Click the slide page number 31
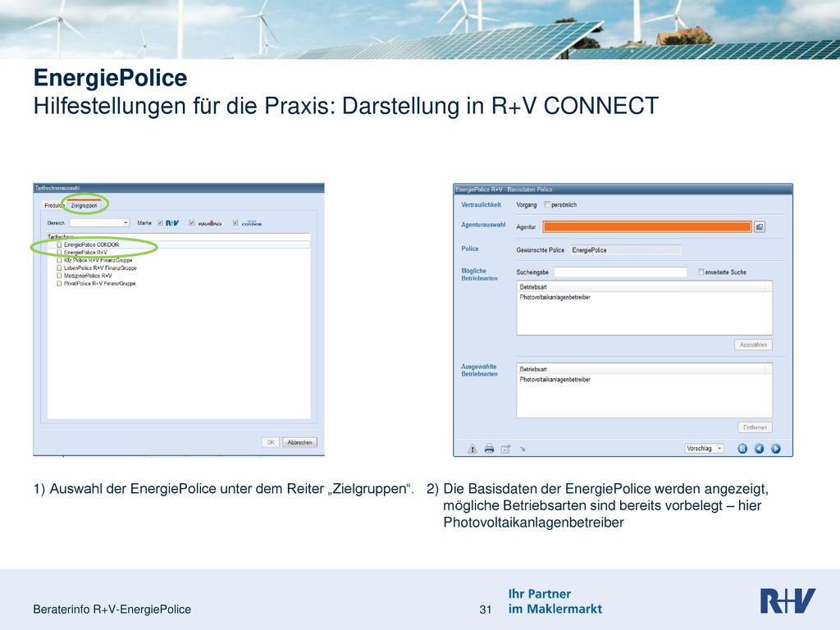Viewport: 840px width, 630px height. point(486,609)
